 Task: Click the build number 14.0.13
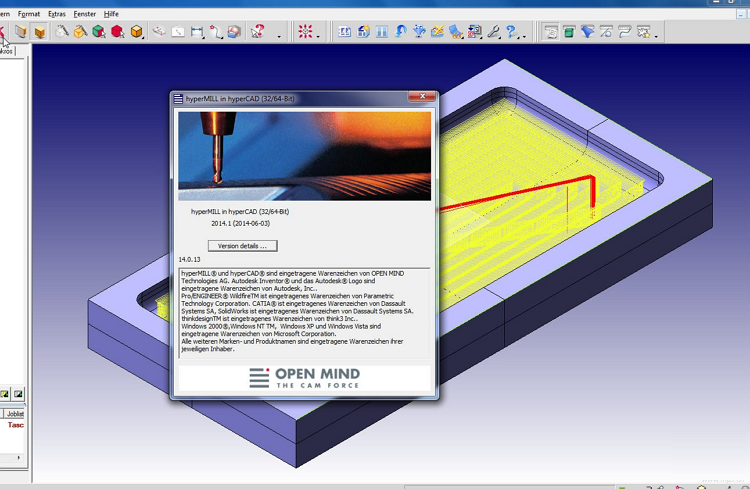[189, 259]
